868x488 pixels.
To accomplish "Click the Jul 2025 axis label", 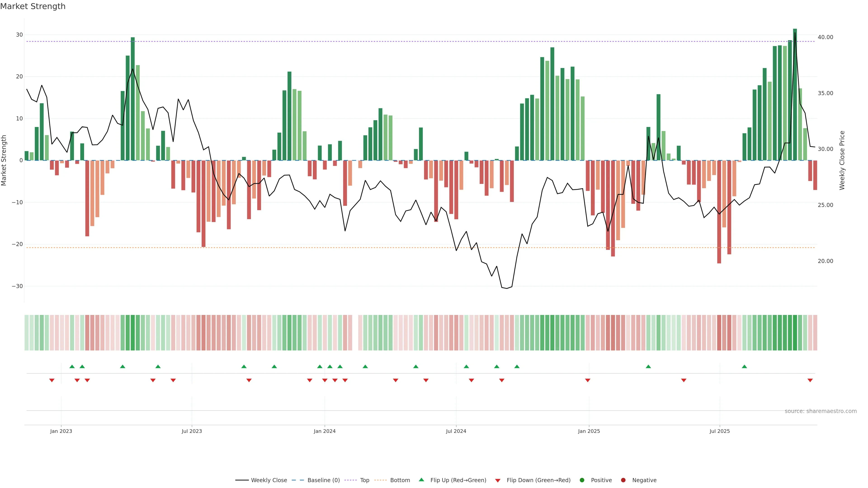I will point(719,431).
